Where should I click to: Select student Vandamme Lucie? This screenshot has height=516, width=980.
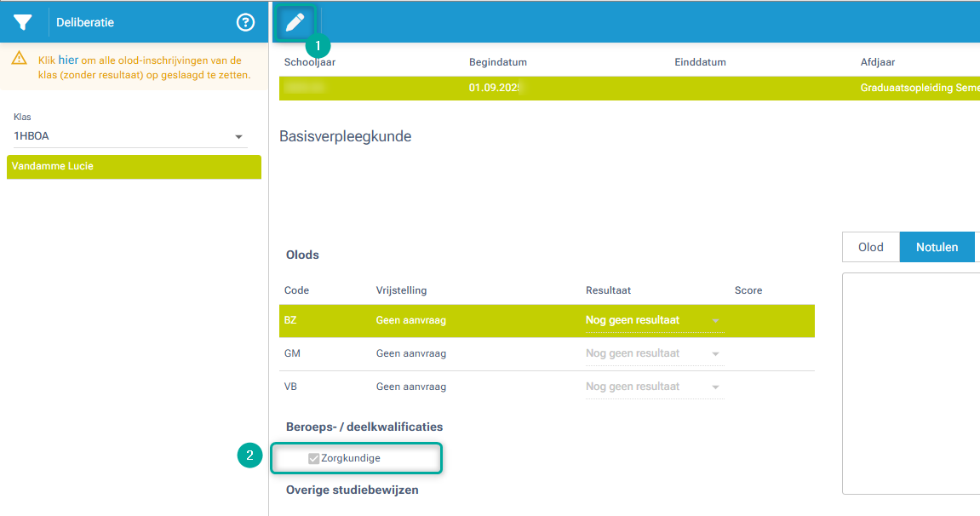click(x=134, y=167)
